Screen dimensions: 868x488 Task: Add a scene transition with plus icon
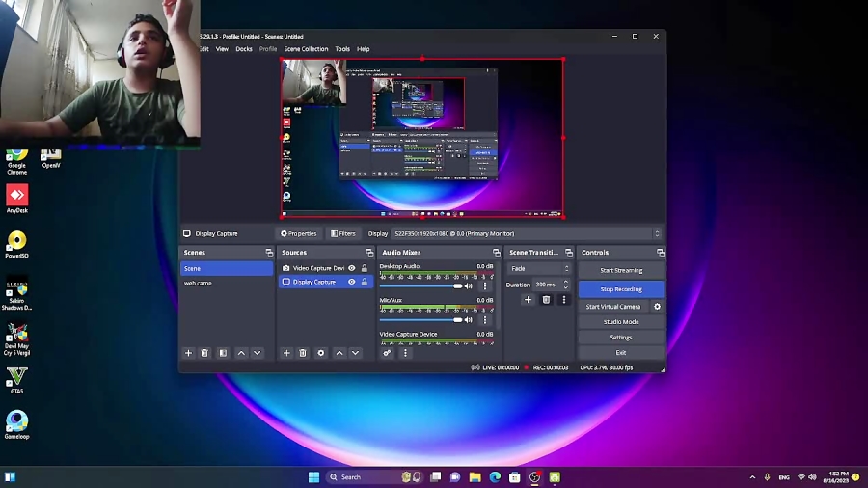[x=529, y=300]
